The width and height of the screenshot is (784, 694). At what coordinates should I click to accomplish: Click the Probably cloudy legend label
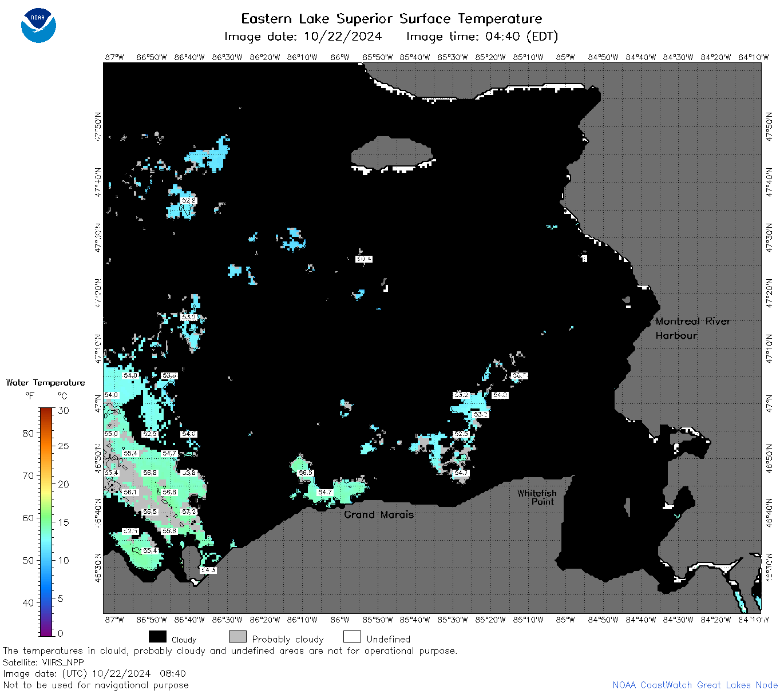coord(288,639)
